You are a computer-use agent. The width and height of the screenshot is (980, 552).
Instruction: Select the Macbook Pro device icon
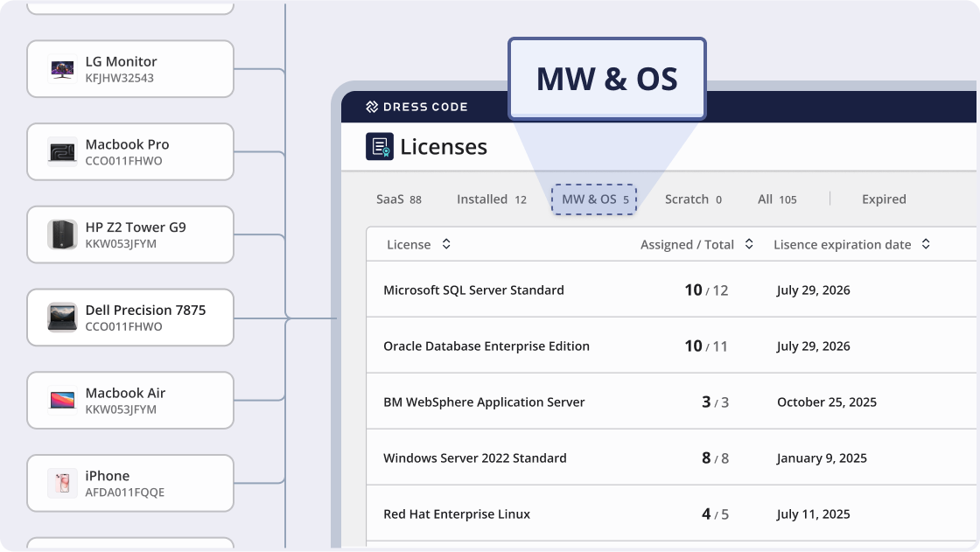[60, 150]
